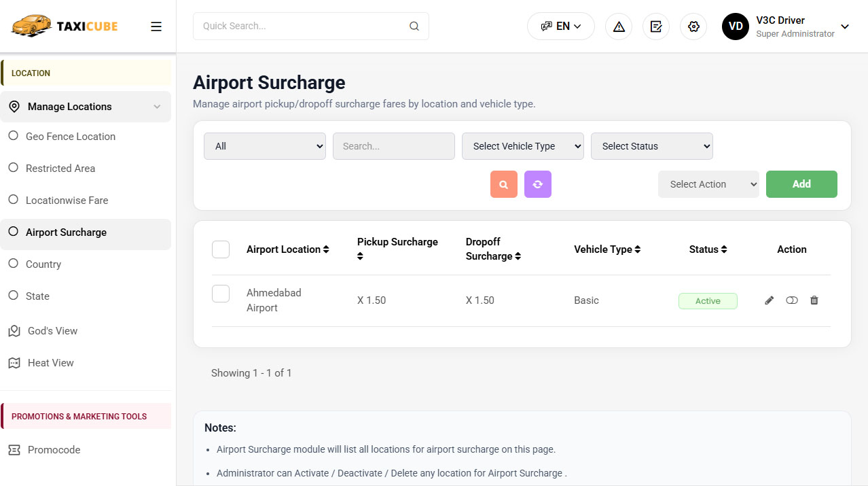Open the header settings gear icon
The width and height of the screenshot is (868, 486).
(x=693, y=27)
